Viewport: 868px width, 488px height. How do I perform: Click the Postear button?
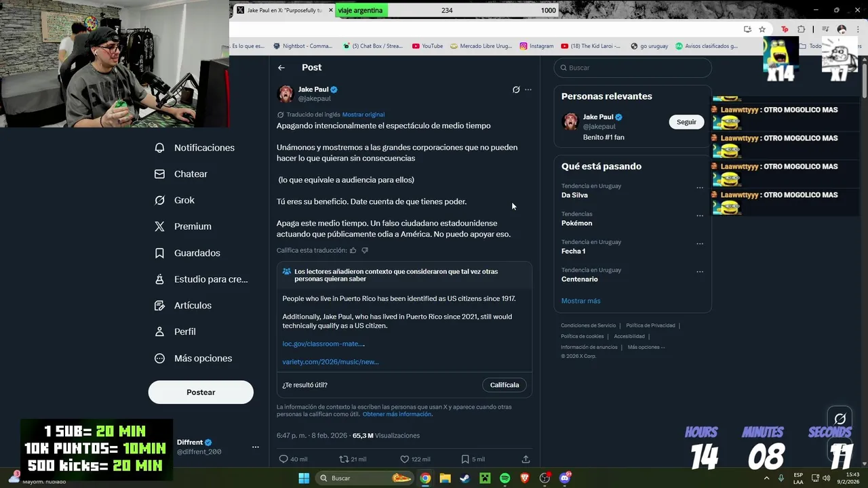point(201,392)
